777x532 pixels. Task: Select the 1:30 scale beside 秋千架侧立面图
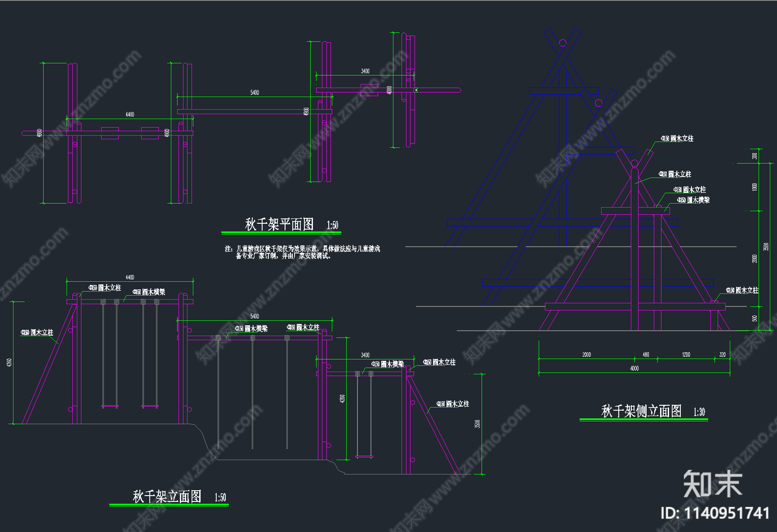699,412
